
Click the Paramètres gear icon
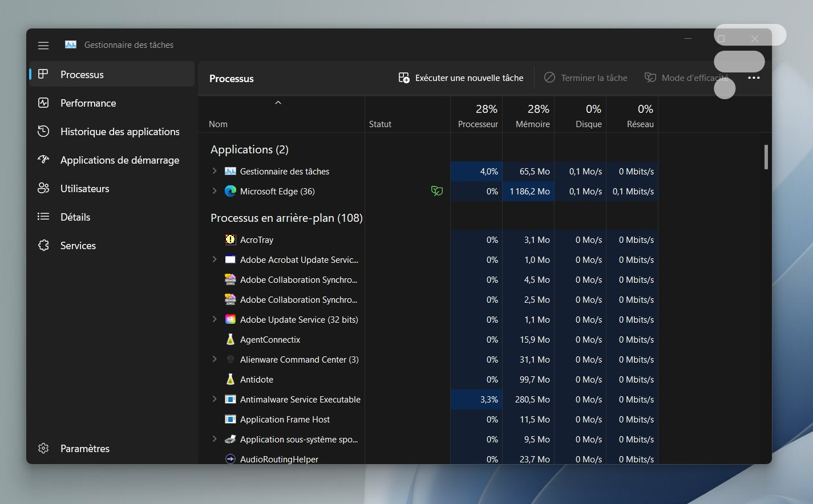point(43,449)
